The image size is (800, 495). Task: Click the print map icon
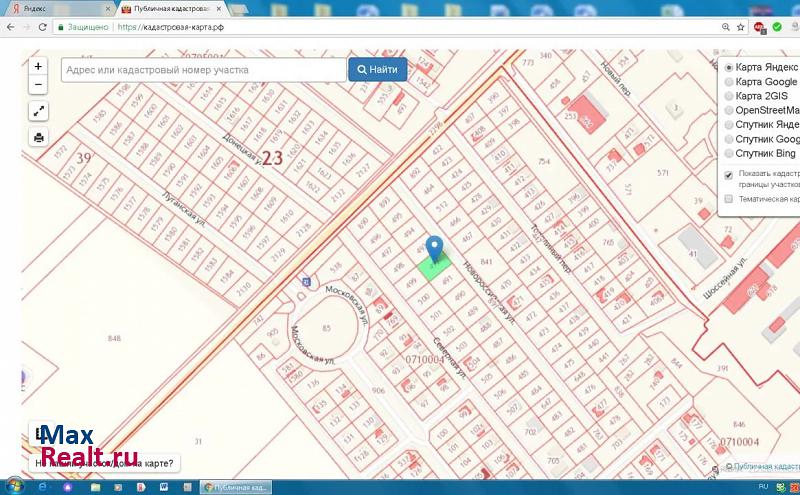point(38,137)
